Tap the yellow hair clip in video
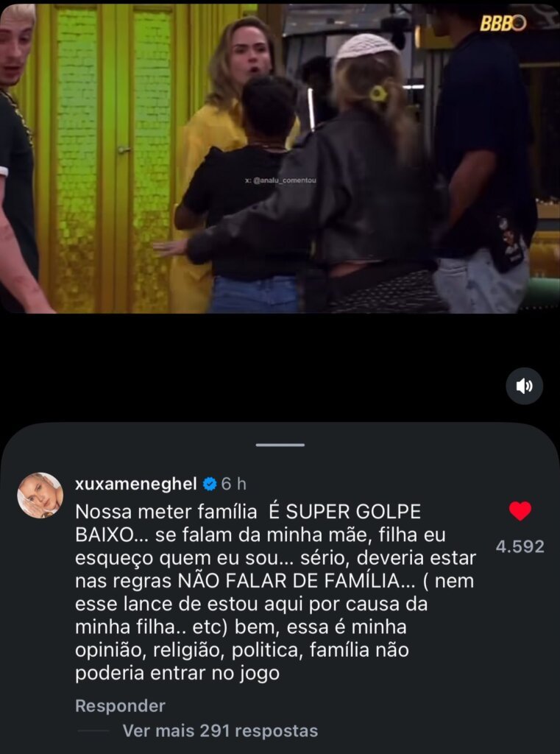Image resolution: width=560 pixels, height=754 pixels. pos(378,93)
